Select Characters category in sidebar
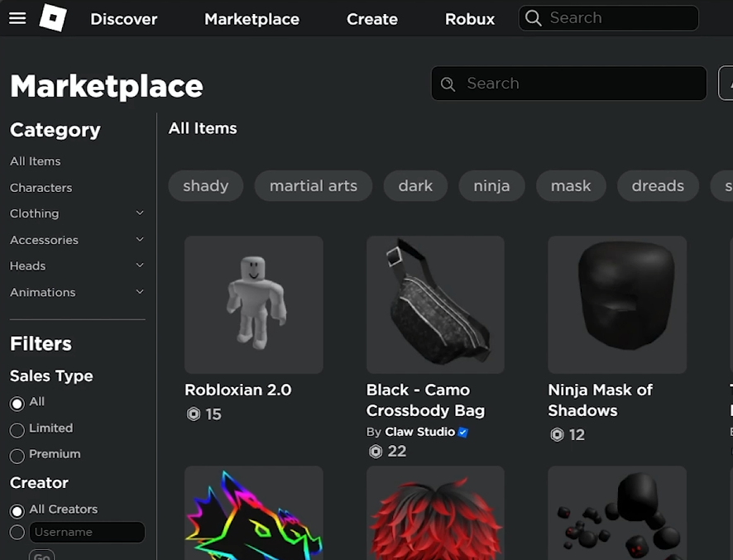Image resolution: width=733 pixels, height=560 pixels. (41, 188)
